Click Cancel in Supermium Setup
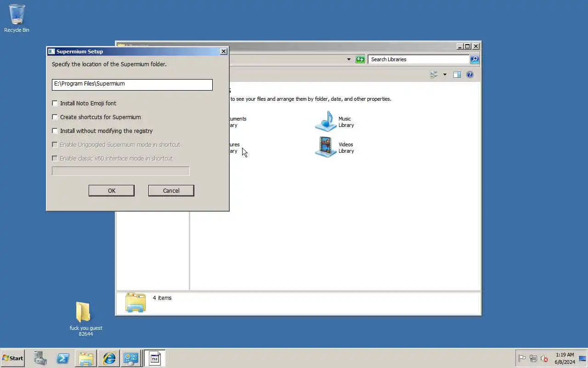Screen dimensions: 588x368 (x=171, y=191)
